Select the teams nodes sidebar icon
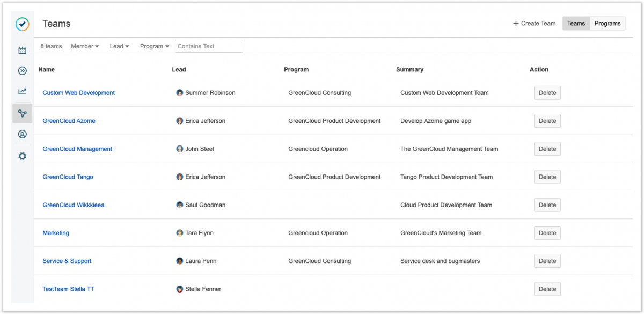Viewport: 644px width, 314px height. click(22, 113)
